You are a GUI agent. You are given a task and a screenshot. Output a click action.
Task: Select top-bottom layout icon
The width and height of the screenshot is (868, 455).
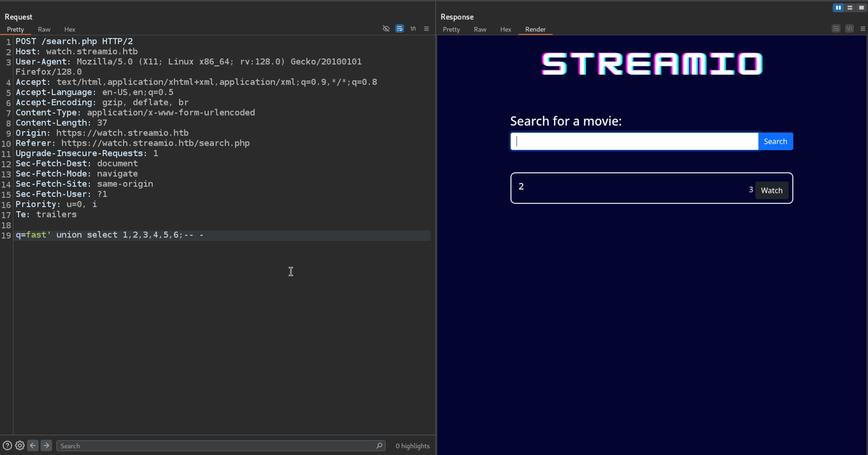click(x=850, y=7)
